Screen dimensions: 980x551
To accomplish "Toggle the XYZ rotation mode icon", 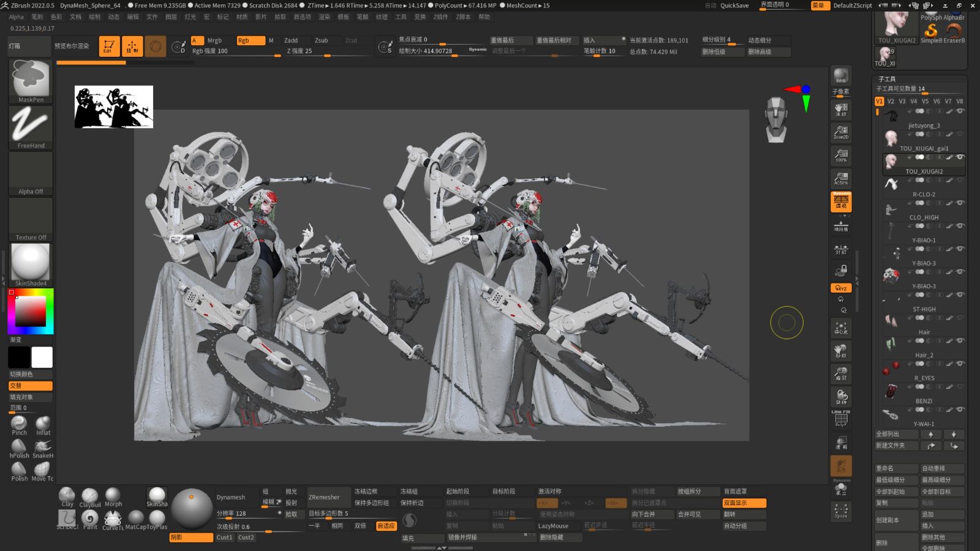I will tap(841, 288).
